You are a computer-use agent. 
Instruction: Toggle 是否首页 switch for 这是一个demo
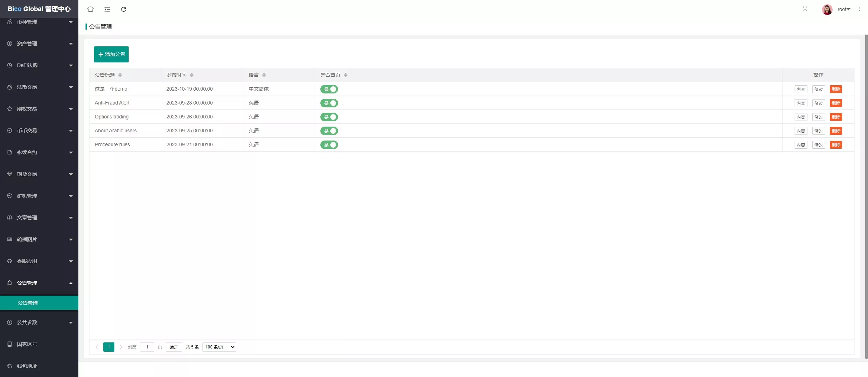tap(329, 89)
